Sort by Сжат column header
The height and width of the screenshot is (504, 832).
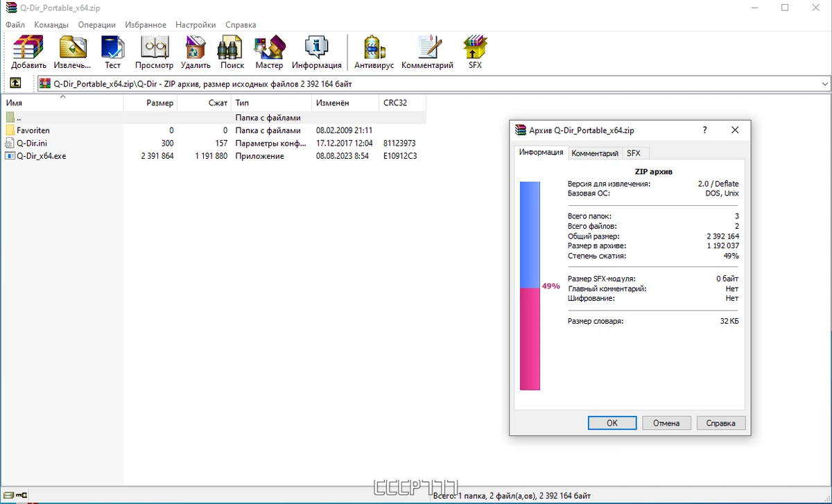[x=205, y=103]
